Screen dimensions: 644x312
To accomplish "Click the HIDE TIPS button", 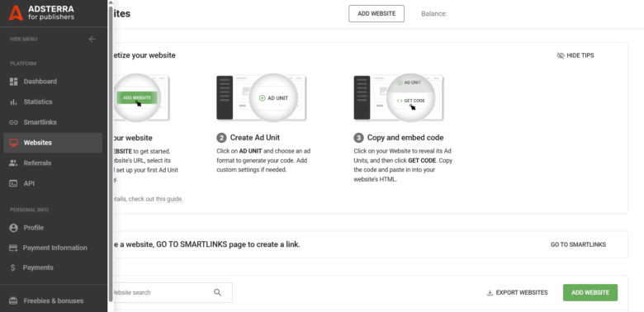I will (x=575, y=55).
